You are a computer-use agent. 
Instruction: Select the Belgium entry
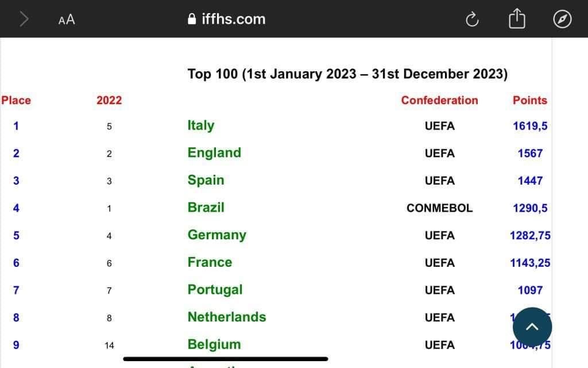214,345
